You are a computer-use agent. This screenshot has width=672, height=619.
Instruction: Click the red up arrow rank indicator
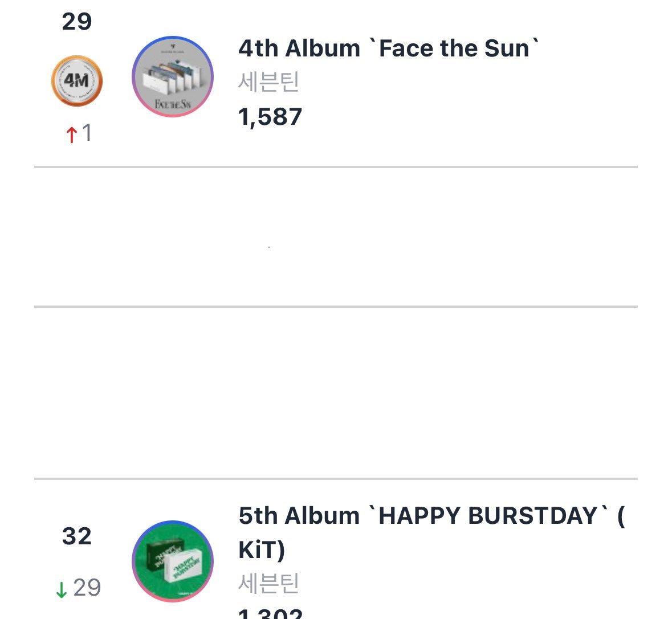[72, 134]
